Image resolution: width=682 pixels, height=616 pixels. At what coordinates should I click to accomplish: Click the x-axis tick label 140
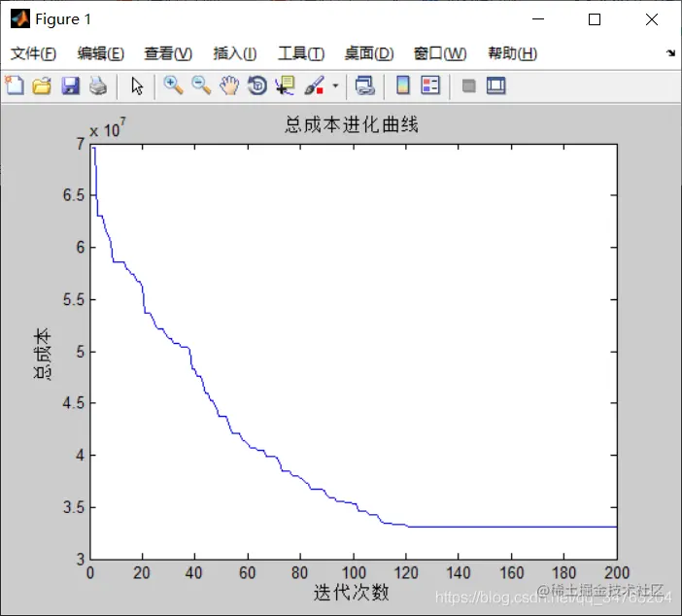(x=459, y=573)
